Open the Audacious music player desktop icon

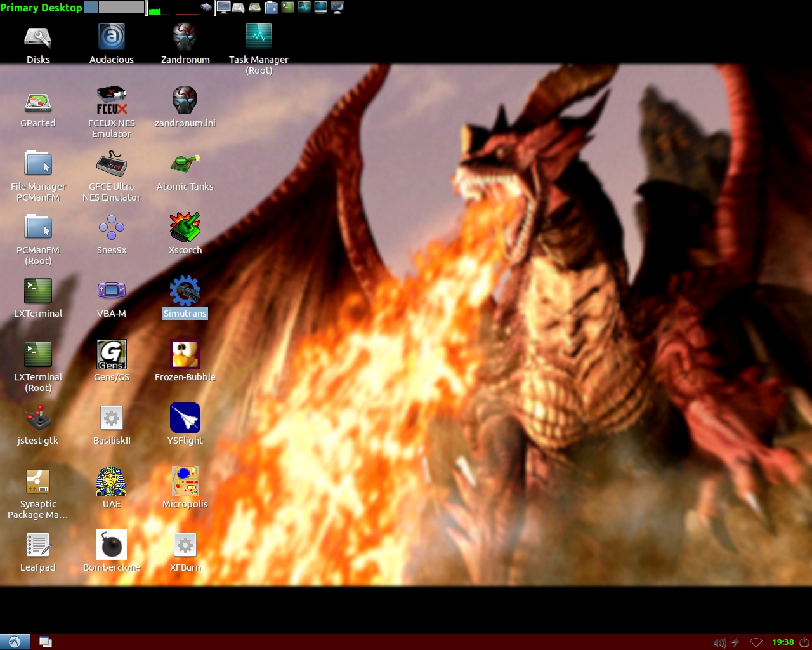tap(112, 37)
